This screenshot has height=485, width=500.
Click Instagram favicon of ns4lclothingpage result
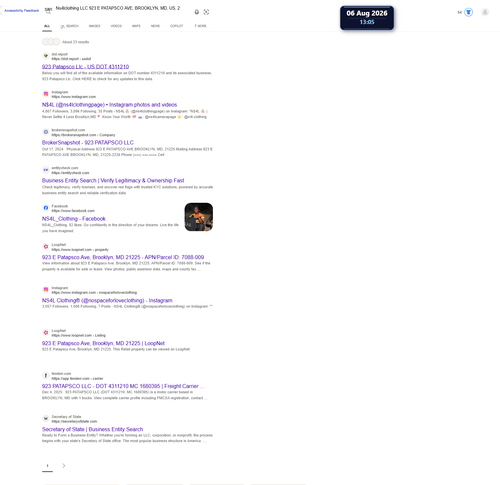(x=46, y=94)
